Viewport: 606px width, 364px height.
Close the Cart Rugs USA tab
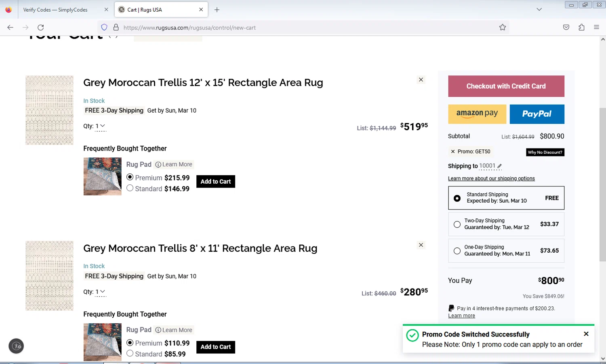click(201, 10)
